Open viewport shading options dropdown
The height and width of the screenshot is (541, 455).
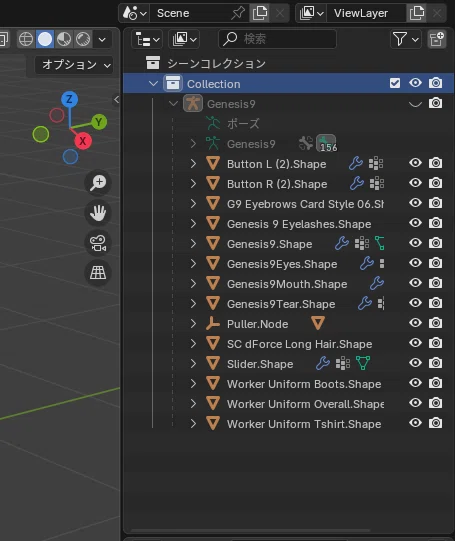pyautogui.click(x=102, y=39)
